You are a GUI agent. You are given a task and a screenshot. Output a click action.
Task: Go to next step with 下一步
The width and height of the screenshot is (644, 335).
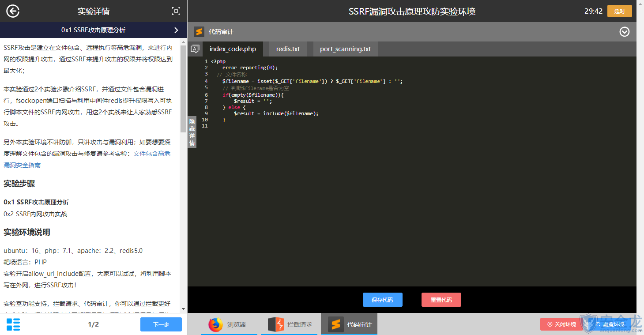point(161,324)
